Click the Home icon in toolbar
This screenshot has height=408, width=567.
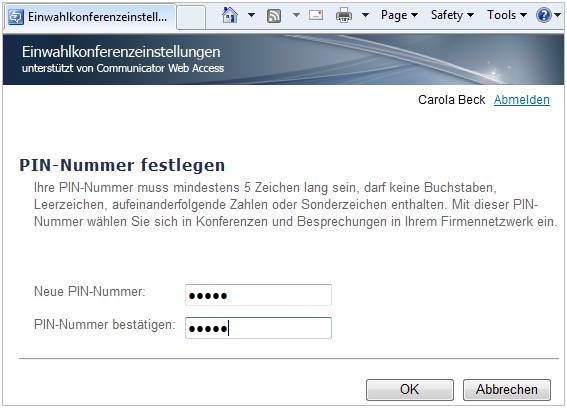tap(230, 15)
